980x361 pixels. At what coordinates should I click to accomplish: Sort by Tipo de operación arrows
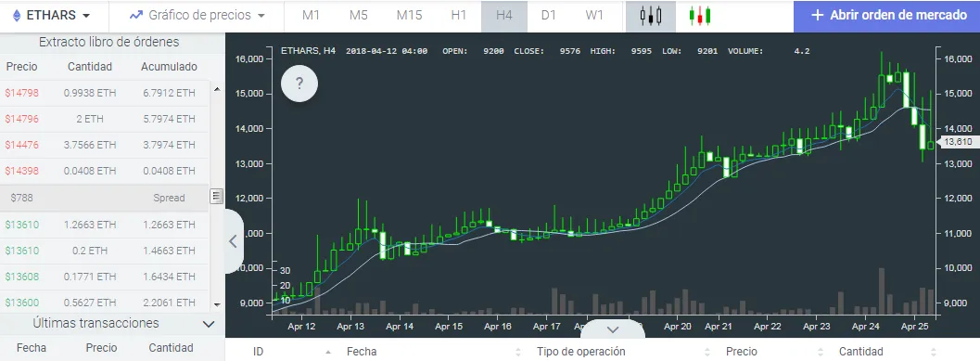706,352
